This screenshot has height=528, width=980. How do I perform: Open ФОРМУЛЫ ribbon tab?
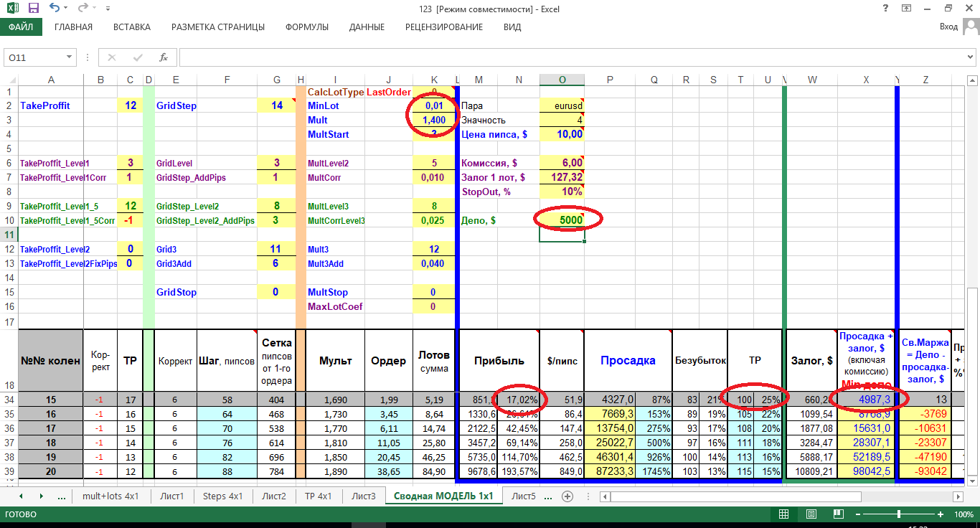pyautogui.click(x=307, y=27)
